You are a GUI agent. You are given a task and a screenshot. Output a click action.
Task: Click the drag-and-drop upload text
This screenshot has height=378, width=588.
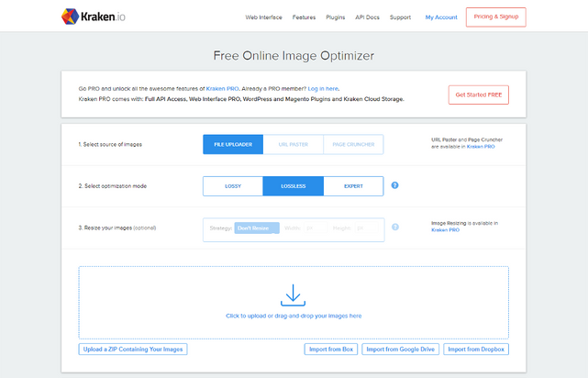pyautogui.click(x=294, y=316)
